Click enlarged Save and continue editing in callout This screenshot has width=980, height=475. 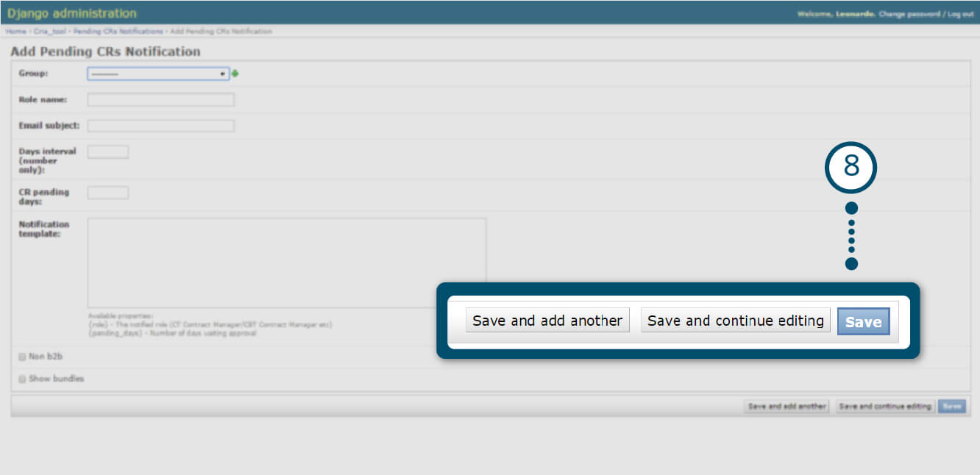click(x=735, y=321)
